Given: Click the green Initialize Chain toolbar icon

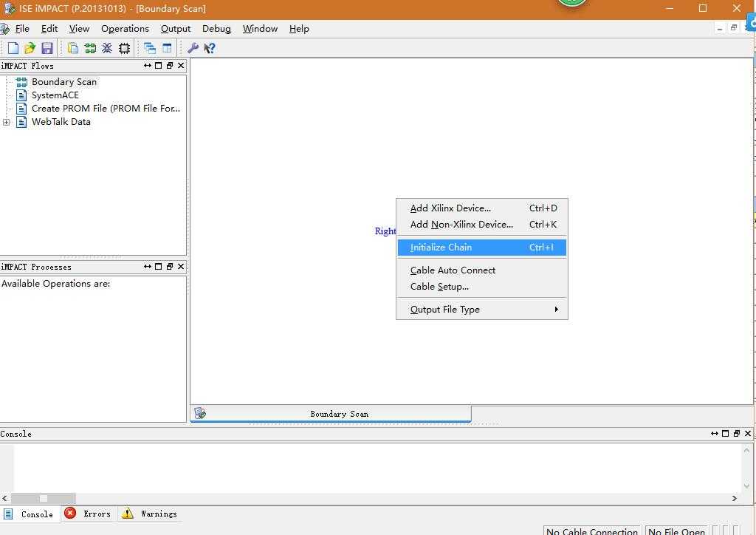Looking at the screenshot, I should point(90,48).
